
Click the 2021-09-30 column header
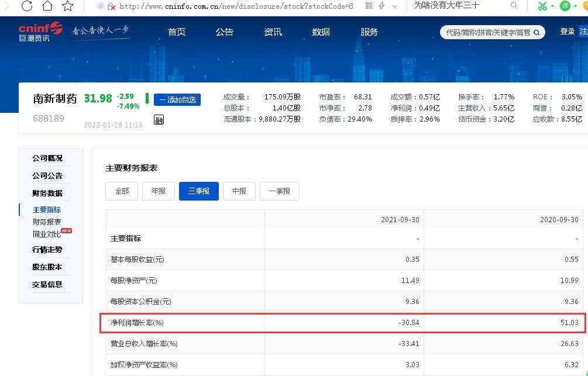pos(400,220)
